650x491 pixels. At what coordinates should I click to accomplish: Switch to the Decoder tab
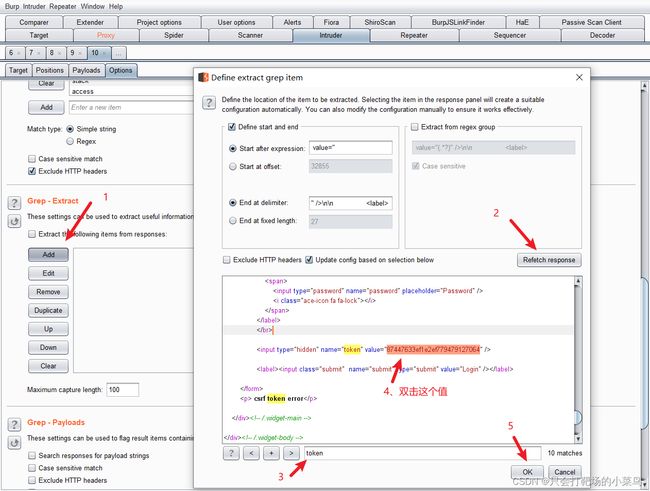(602, 35)
